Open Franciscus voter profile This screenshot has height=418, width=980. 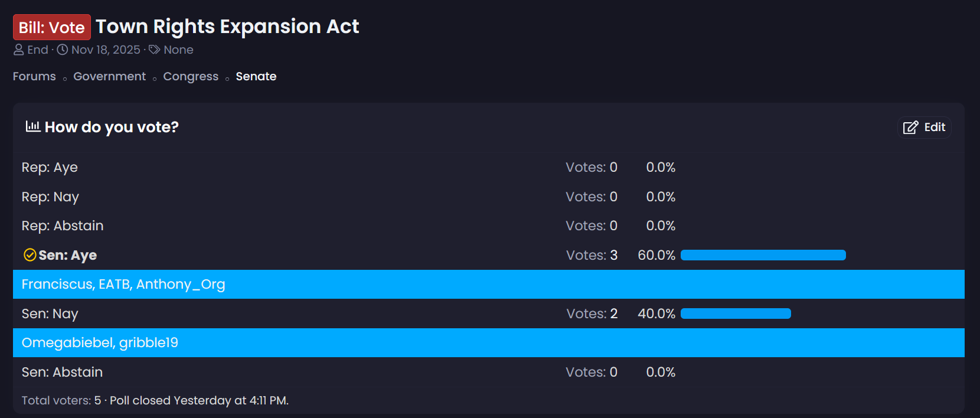point(56,284)
